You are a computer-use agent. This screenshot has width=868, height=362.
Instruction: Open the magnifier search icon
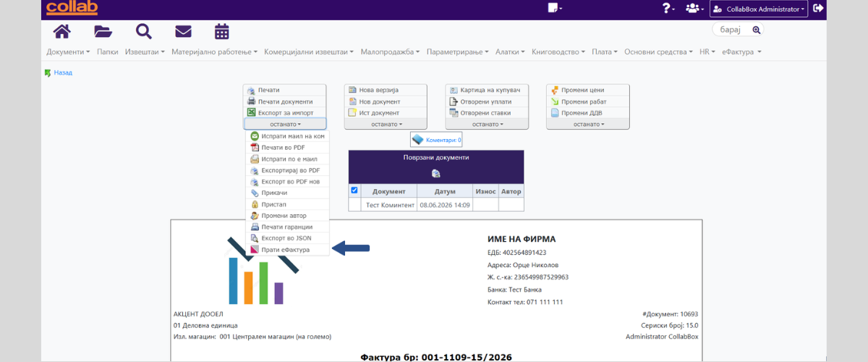point(143,31)
